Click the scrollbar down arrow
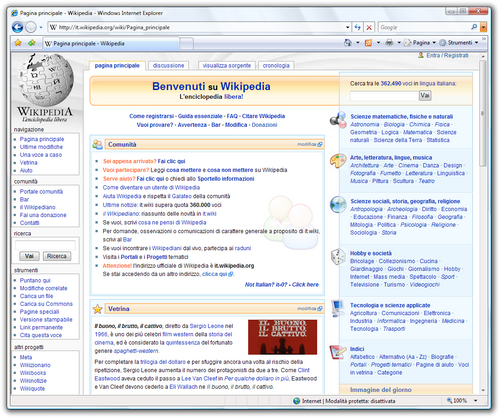 pyautogui.click(x=482, y=390)
